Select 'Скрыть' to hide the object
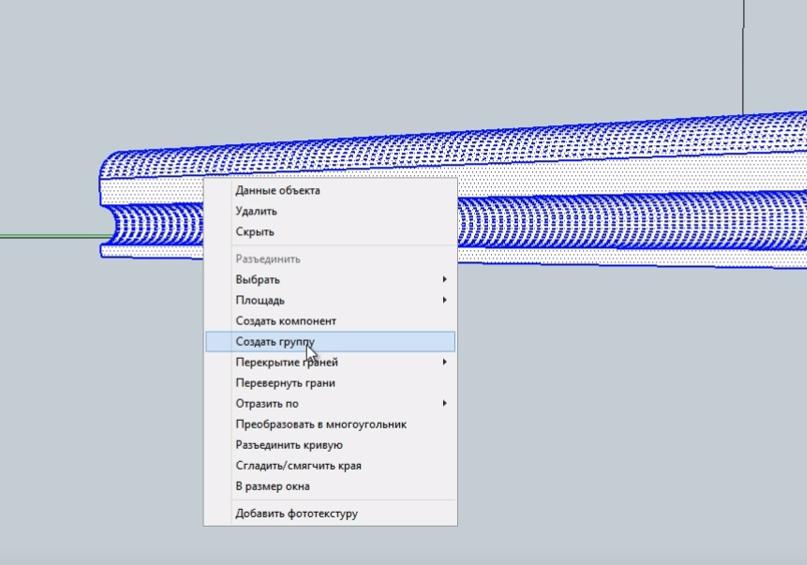Viewport: 807px width, 565px height. click(329, 232)
